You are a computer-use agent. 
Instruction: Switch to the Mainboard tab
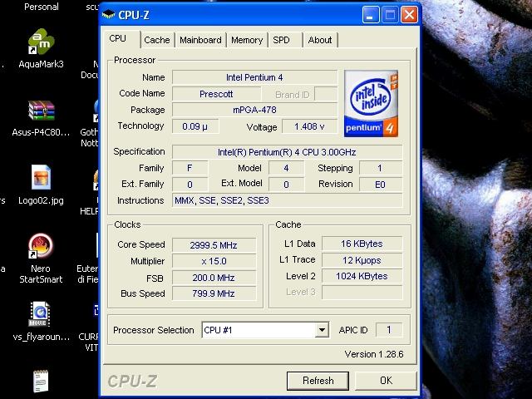pos(200,40)
